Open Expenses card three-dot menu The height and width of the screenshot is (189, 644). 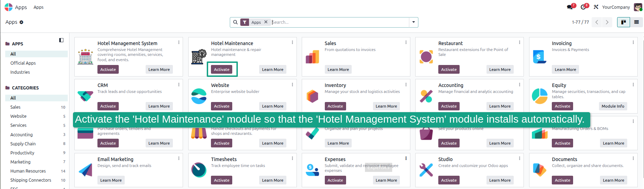[x=406, y=158]
